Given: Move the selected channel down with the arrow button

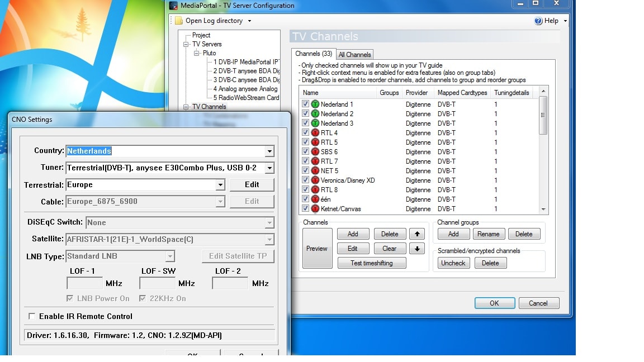Looking at the screenshot, I should point(417,248).
